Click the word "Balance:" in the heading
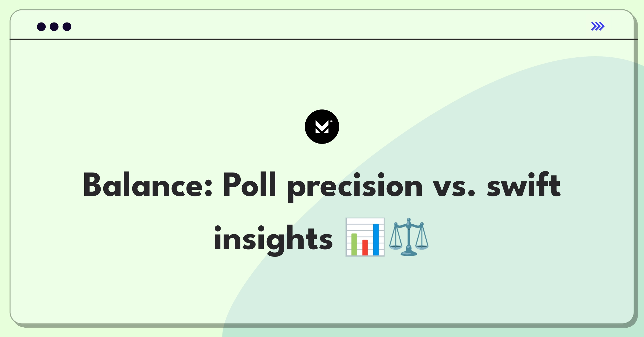This screenshot has width=644, height=337. [148, 185]
